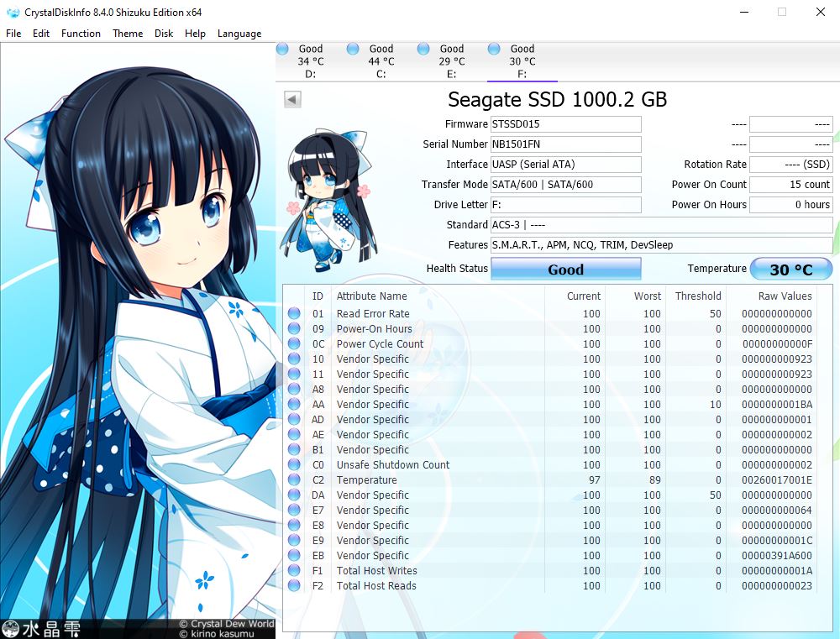Click the Drive Letter field F:

(565, 205)
